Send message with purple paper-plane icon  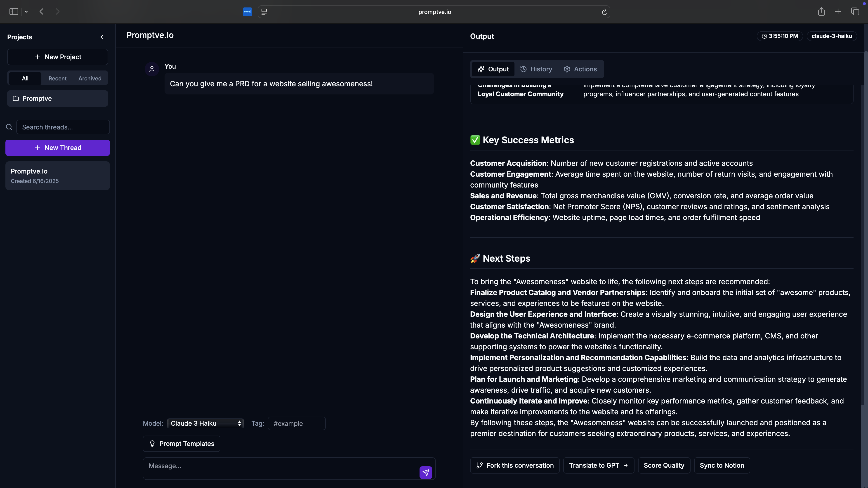click(426, 472)
